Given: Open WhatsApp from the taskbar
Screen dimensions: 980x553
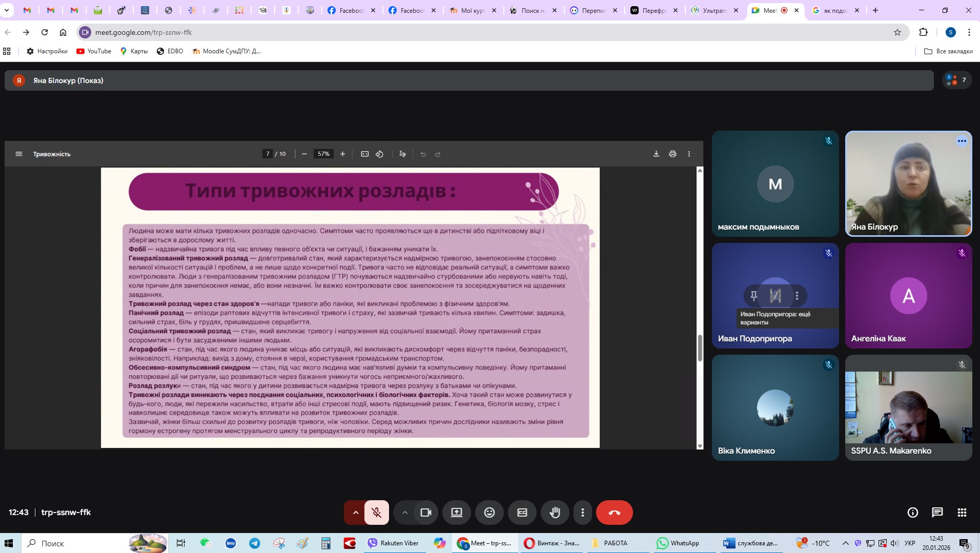Looking at the screenshot, I should pyautogui.click(x=678, y=543).
